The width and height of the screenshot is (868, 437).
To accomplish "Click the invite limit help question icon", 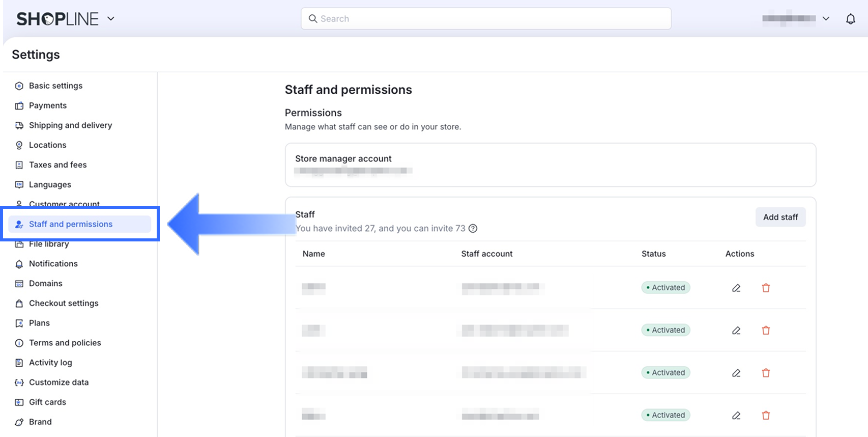I will [x=473, y=228].
